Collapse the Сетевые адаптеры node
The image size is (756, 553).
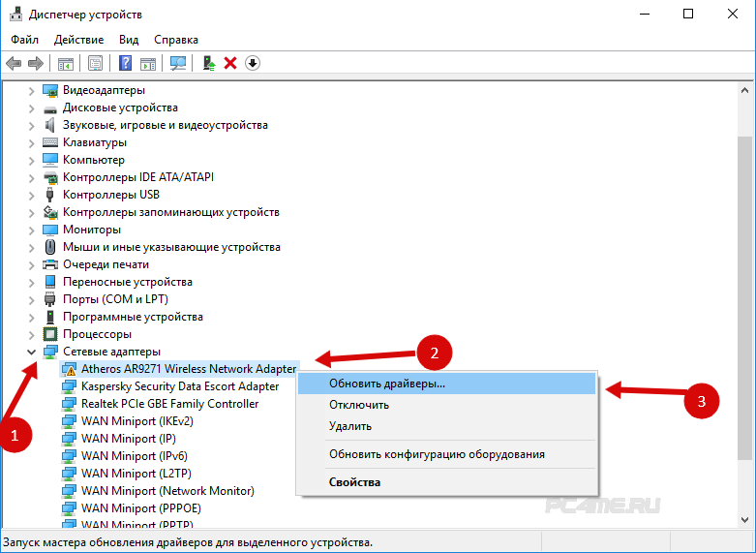31,352
